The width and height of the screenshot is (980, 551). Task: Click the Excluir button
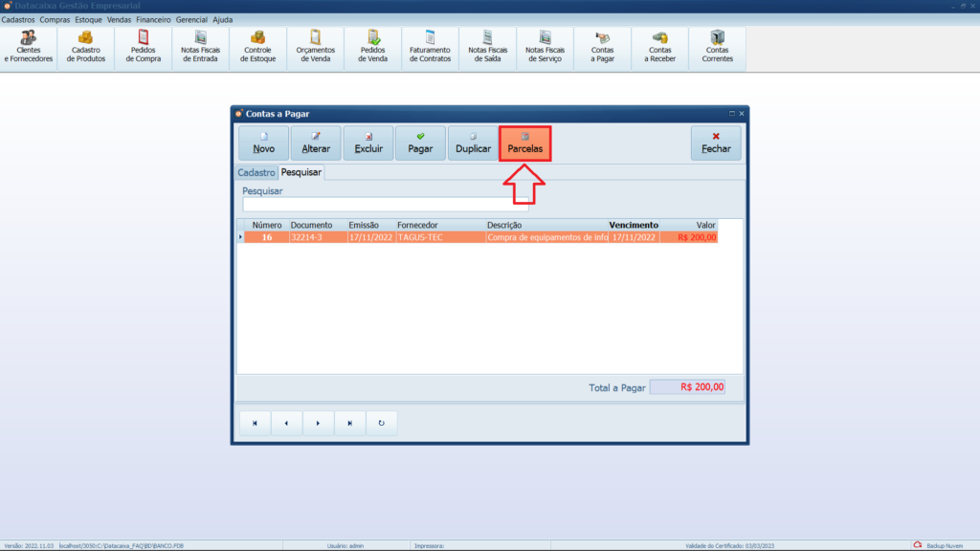(x=368, y=143)
